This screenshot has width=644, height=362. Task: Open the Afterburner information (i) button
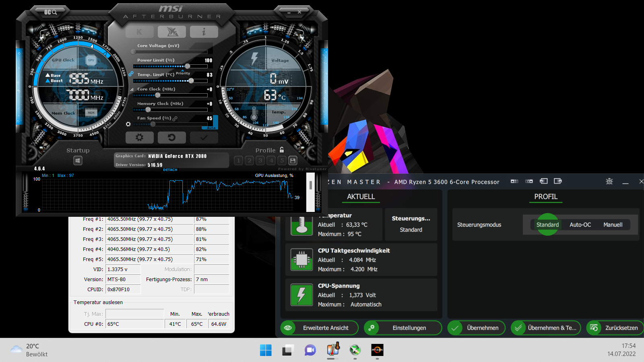click(204, 32)
